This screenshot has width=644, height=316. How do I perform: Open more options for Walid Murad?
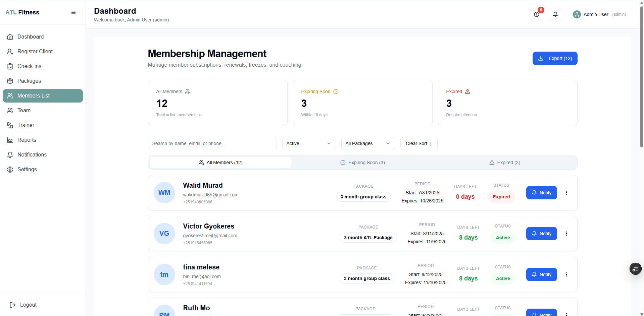coord(566,193)
